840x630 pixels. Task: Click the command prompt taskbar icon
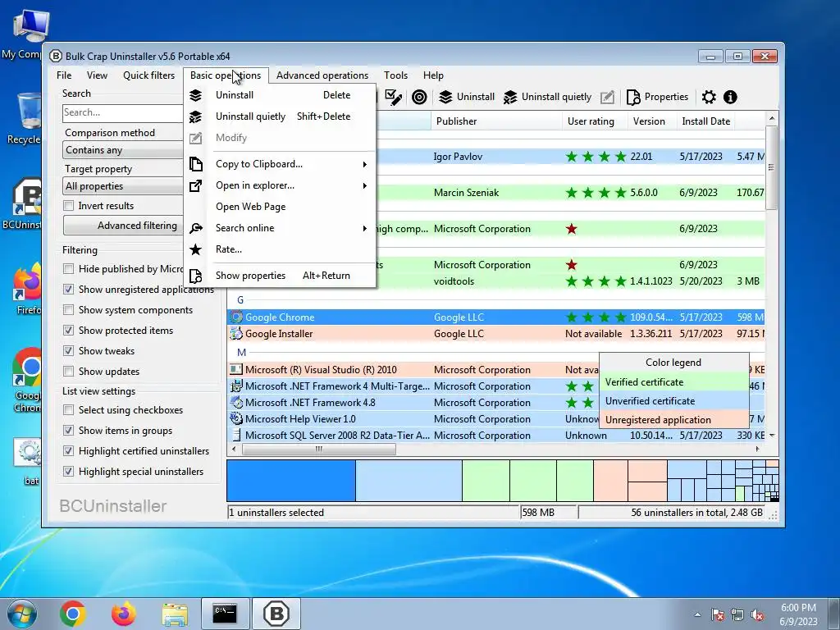click(x=225, y=614)
